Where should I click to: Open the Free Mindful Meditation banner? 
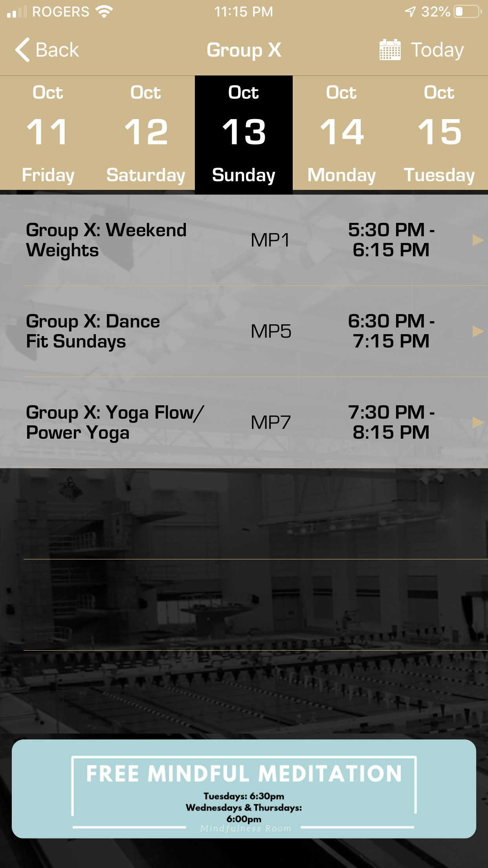pyautogui.click(x=244, y=789)
